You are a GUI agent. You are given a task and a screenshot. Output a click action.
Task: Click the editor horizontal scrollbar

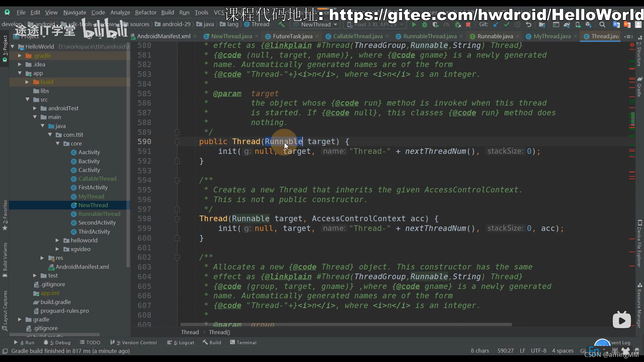point(346,324)
